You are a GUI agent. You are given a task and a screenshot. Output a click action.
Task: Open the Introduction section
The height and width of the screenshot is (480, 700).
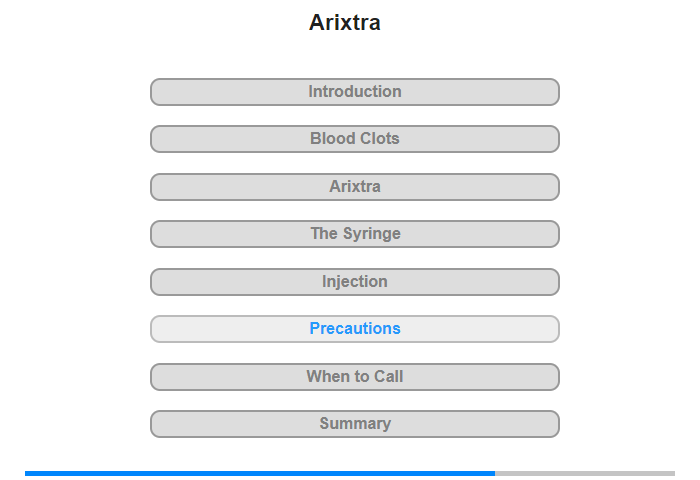point(354,92)
